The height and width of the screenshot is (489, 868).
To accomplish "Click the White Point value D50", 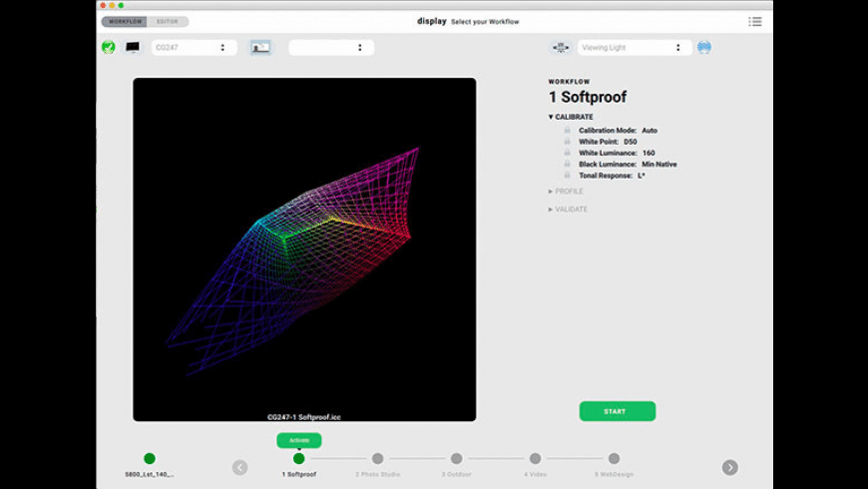I will [630, 142].
